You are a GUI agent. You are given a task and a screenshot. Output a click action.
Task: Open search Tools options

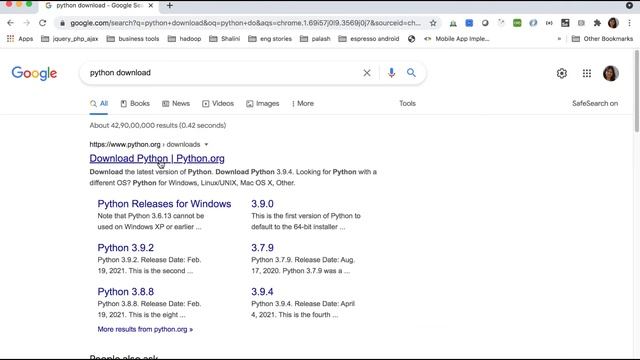(x=407, y=104)
